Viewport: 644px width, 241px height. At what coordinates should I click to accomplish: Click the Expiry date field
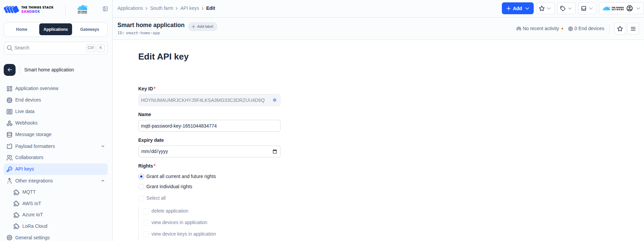coord(209,151)
